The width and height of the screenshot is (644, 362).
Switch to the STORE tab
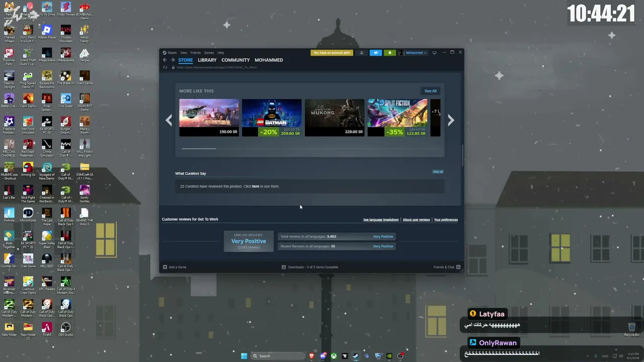(x=185, y=60)
